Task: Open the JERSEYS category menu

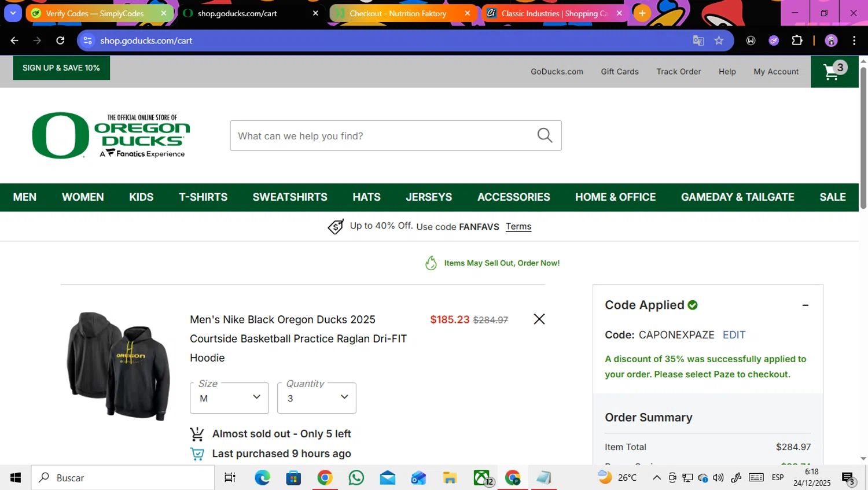Action: [429, 197]
